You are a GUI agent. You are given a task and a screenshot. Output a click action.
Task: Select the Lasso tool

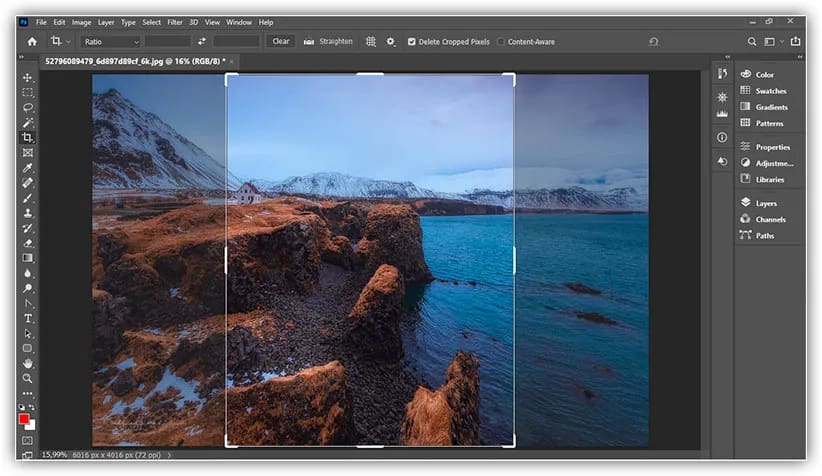tap(28, 107)
